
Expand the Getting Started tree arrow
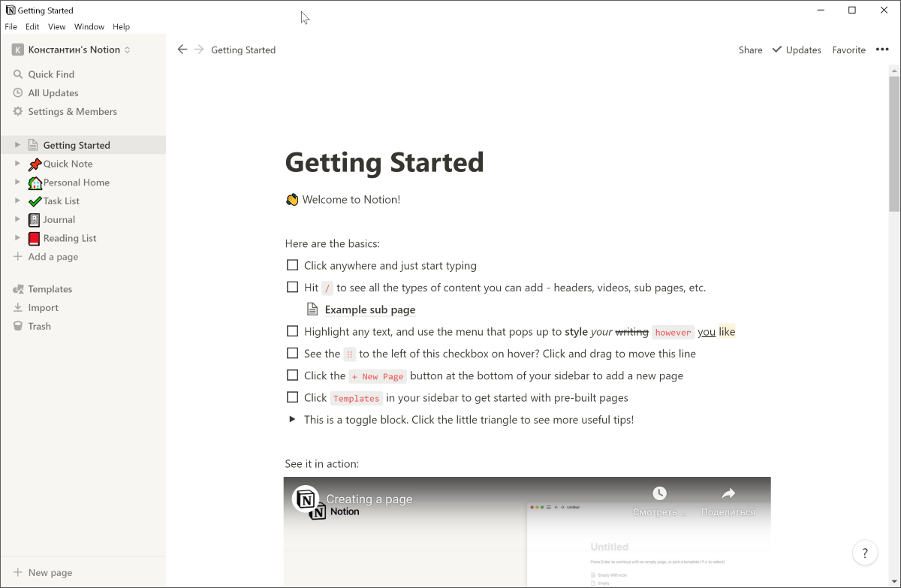[x=17, y=145]
